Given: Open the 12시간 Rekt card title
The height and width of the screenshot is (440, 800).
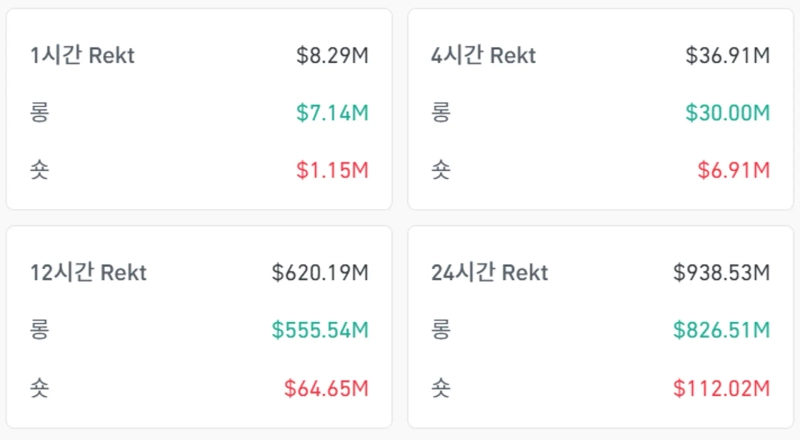Looking at the screenshot, I should click(88, 273).
